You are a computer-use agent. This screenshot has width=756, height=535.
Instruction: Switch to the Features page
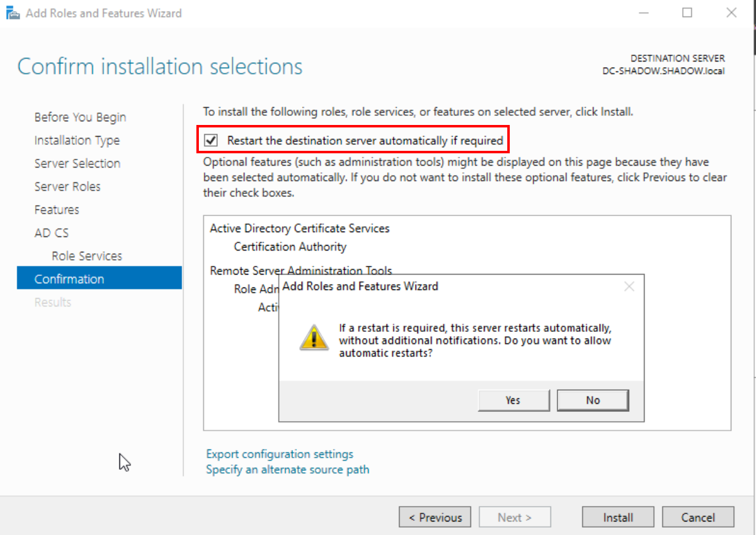(57, 210)
